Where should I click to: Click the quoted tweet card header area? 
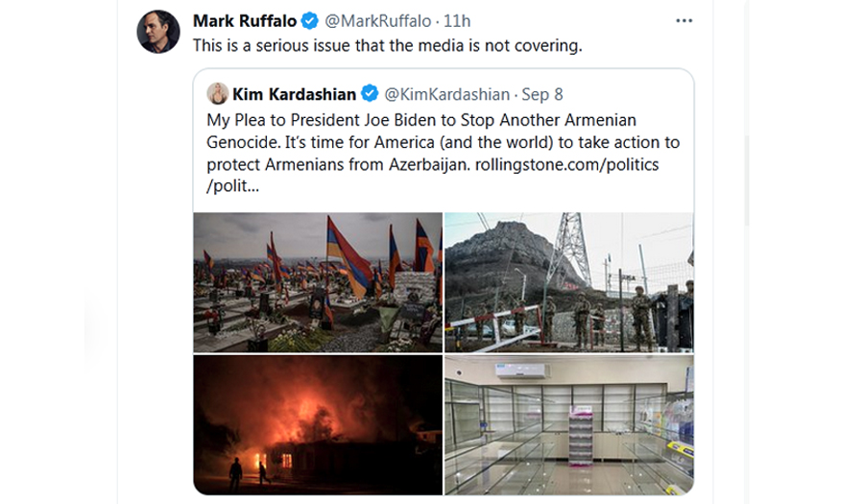444,94
